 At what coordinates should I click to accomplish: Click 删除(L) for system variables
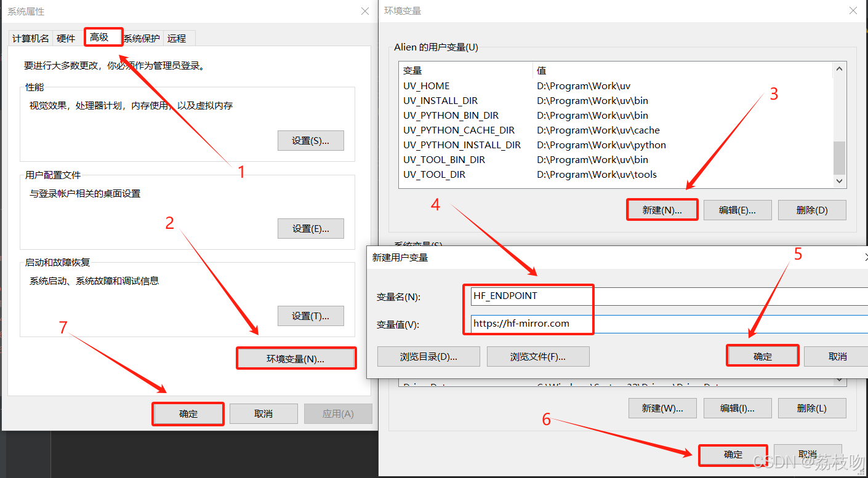point(812,408)
